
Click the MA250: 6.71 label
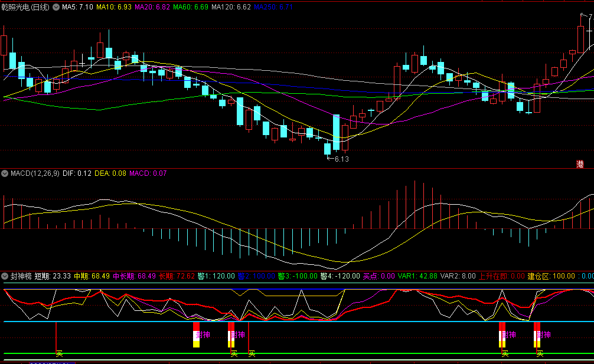click(x=273, y=7)
